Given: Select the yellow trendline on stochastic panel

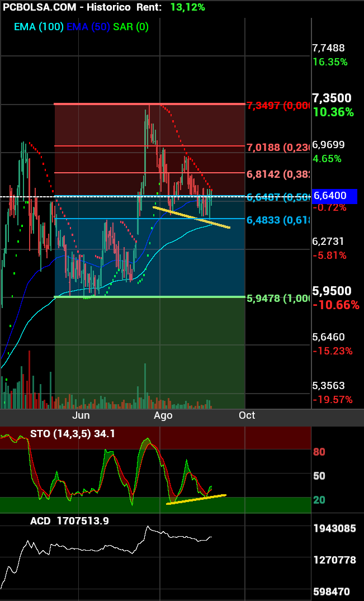Looking at the screenshot, I should click(196, 499).
